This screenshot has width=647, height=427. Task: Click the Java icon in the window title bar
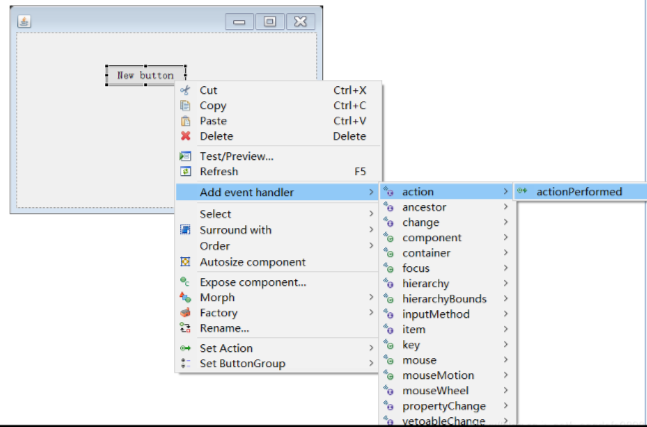tap(24, 21)
